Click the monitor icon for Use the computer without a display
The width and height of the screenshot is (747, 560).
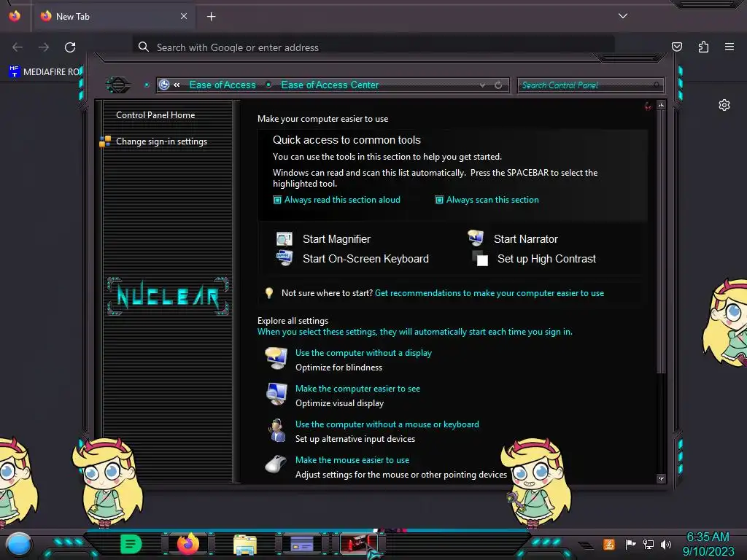276,359
